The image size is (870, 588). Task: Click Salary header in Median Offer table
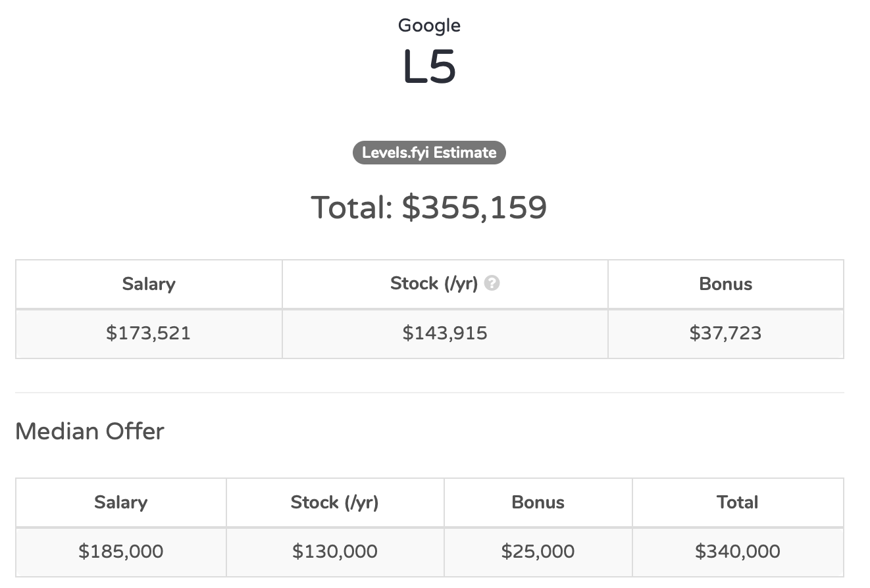121,502
